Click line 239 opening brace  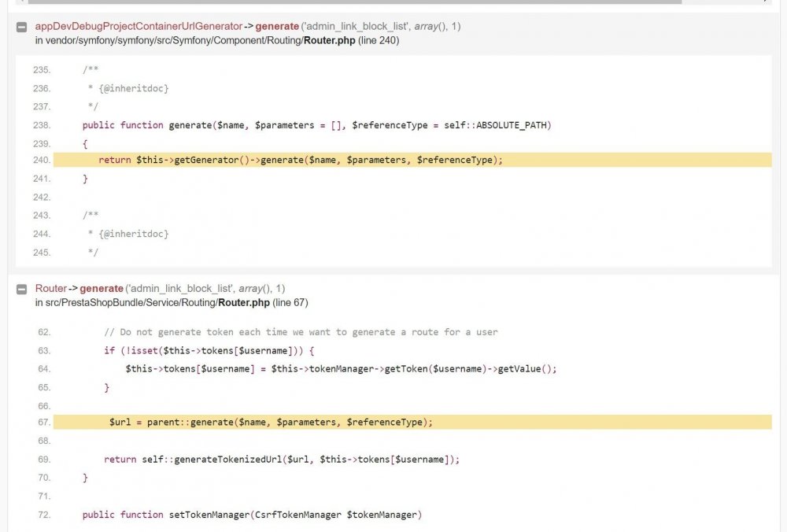point(85,143)
